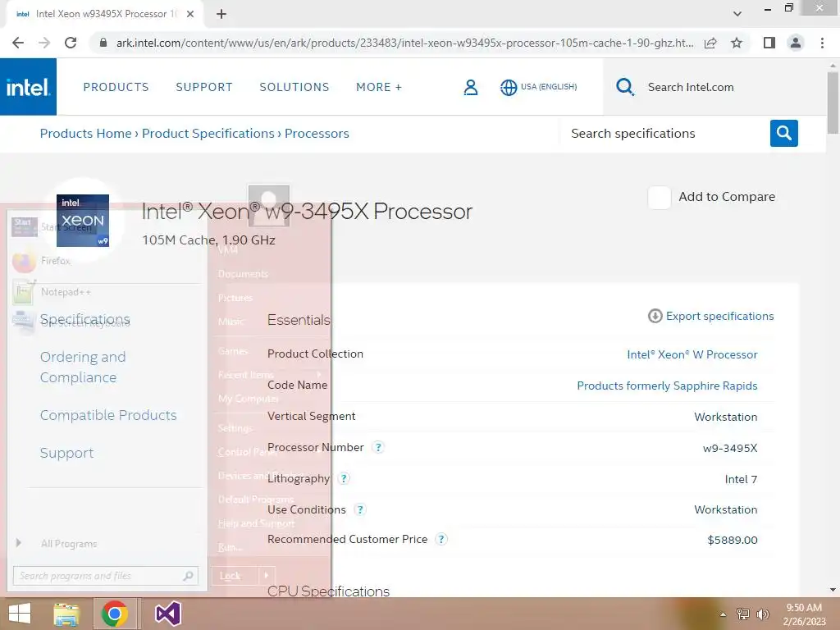Go to Products Home breadcrumb
Screen dimensions: 840x630
tap(85, 134)
